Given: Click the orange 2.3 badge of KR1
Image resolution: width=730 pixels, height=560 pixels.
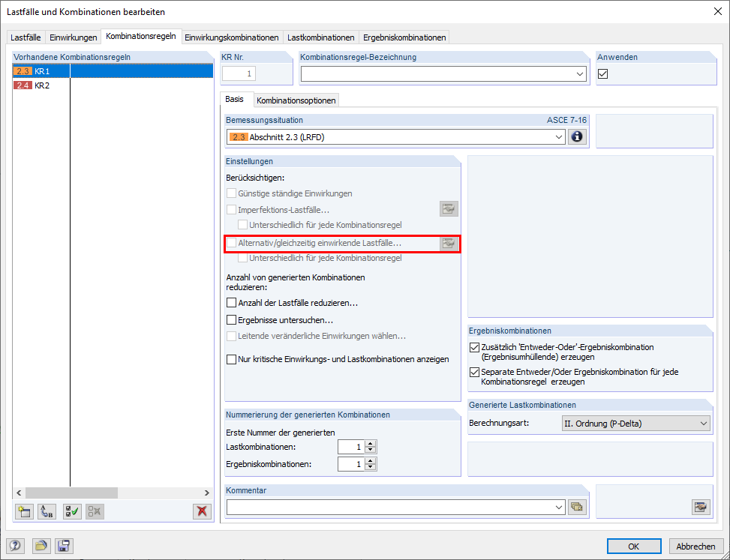Looking at the screenshot, I should (23, 71).
